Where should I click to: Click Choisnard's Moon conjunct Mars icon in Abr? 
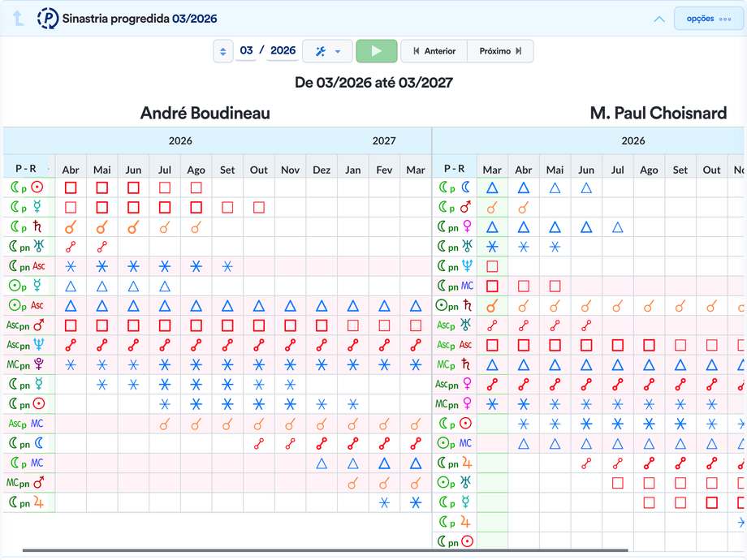pos(524,208)
